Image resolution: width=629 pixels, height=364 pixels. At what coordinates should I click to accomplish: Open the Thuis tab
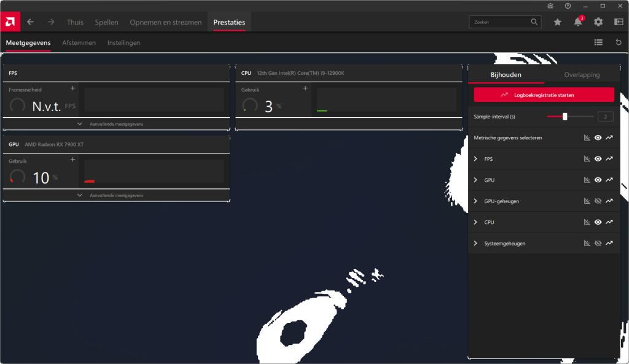click(x=75, y=23)
